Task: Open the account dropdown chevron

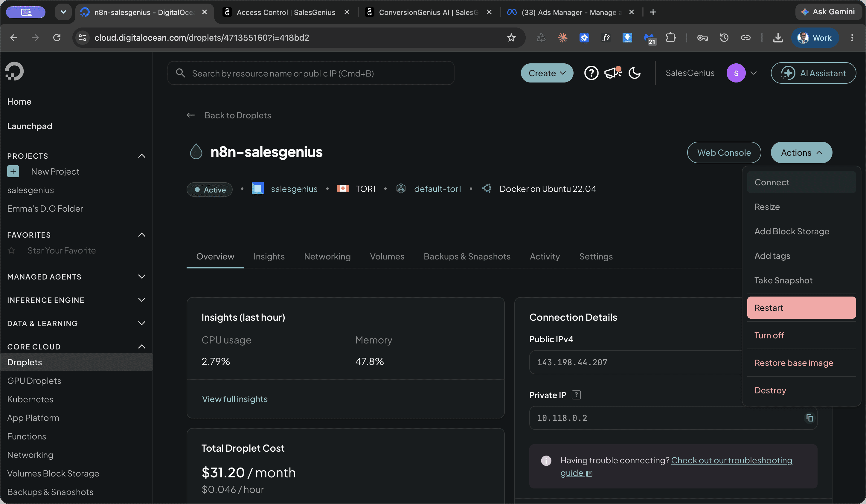Action: tap(753, 73)
